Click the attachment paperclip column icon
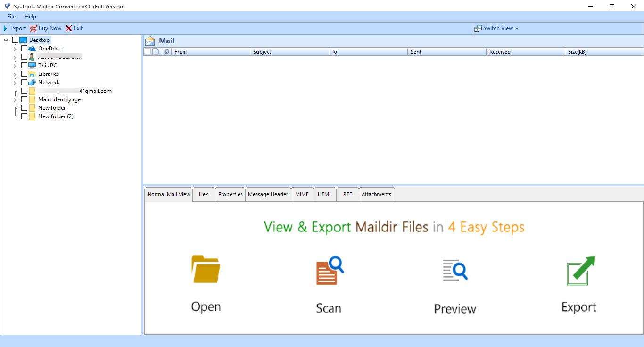The width and height of the screenshot is (644, 347). 166,51
